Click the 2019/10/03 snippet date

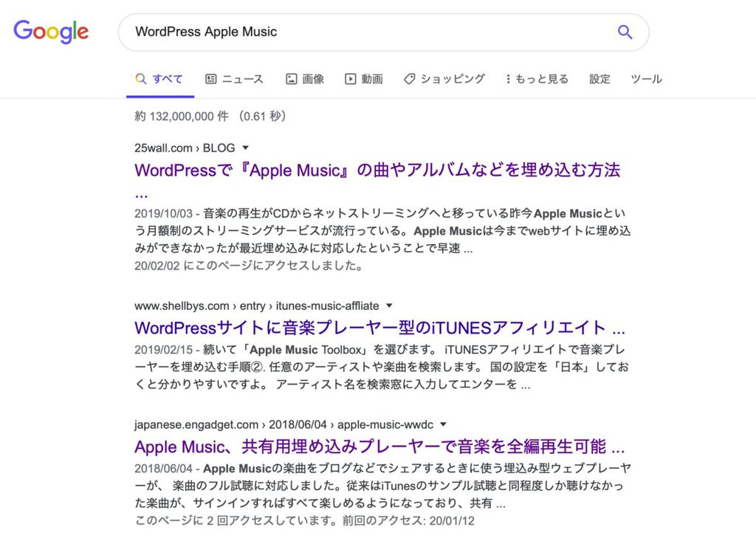[163, 213]
